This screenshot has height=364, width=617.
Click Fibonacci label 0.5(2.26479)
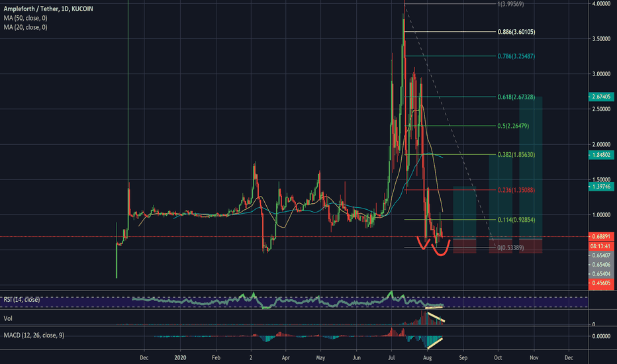pyautogui.click(x=513, y=126)
